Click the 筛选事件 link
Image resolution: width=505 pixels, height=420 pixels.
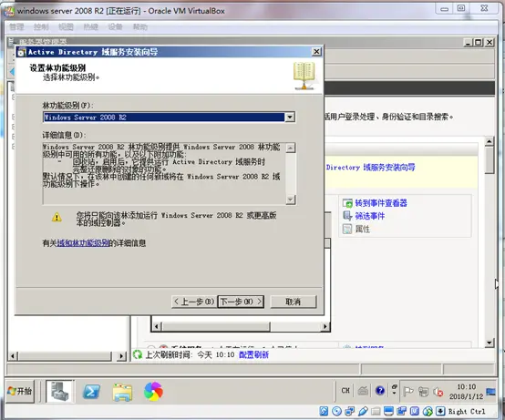(x=370, y=216)
